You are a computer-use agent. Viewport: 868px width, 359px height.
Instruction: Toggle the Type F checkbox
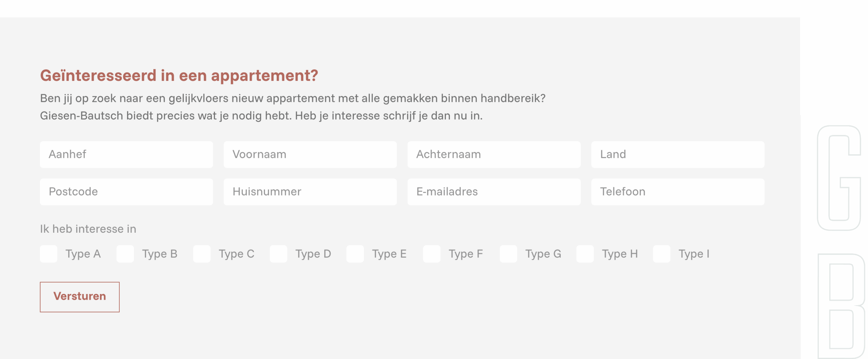click(432, 254)
